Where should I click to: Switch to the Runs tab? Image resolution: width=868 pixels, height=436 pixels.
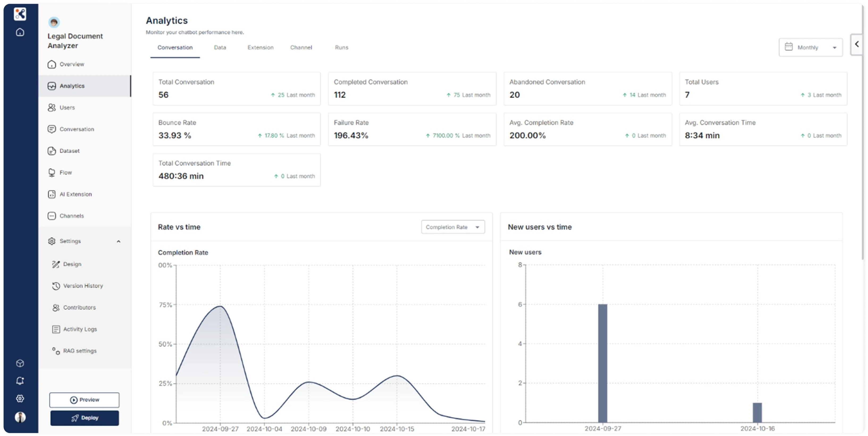(341, 48)
